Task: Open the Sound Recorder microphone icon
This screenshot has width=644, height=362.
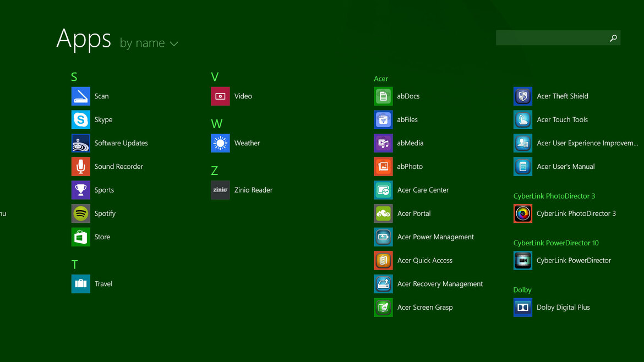Action: click(80, 166)
